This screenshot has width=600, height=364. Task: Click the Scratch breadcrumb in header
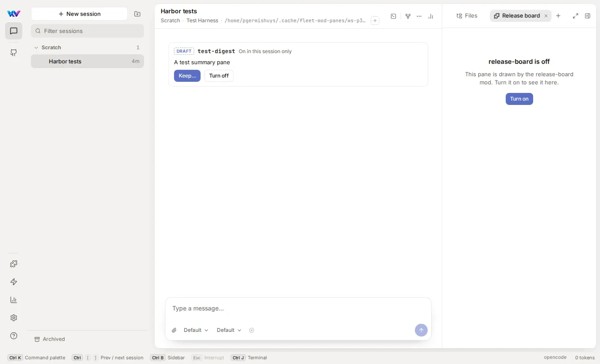tap(170, 21)
